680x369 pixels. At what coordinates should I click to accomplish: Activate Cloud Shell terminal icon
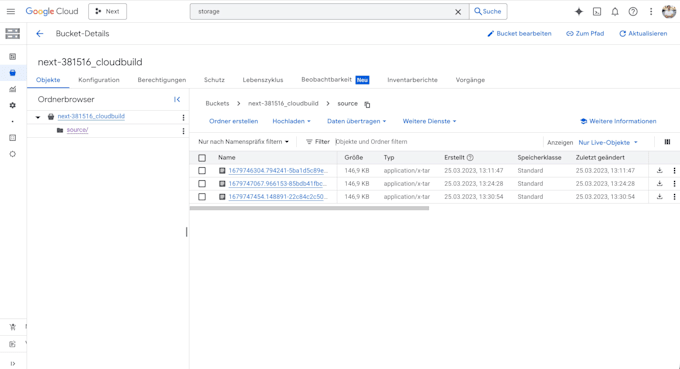click(x=597, y=12)
